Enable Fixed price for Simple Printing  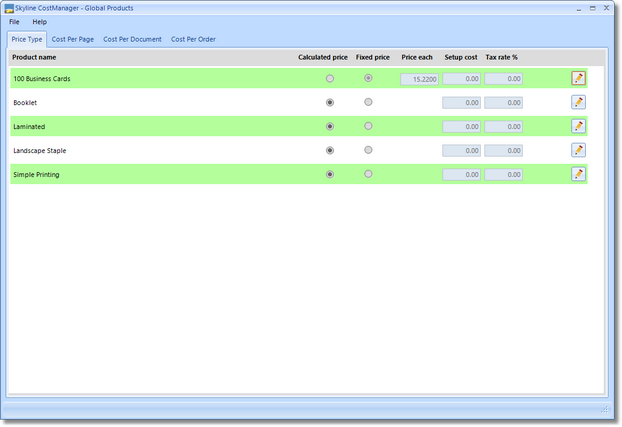pyautogui.click(x=368, y=174)
